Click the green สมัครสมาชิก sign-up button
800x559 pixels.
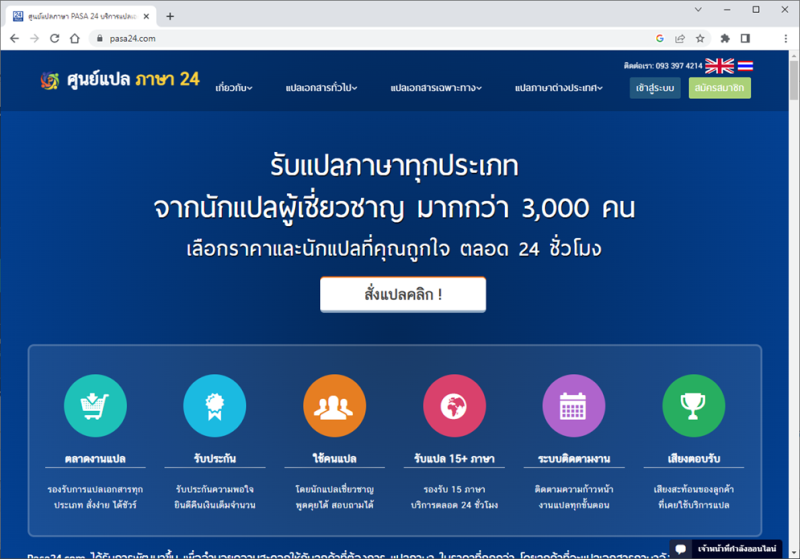coord(719,88)
